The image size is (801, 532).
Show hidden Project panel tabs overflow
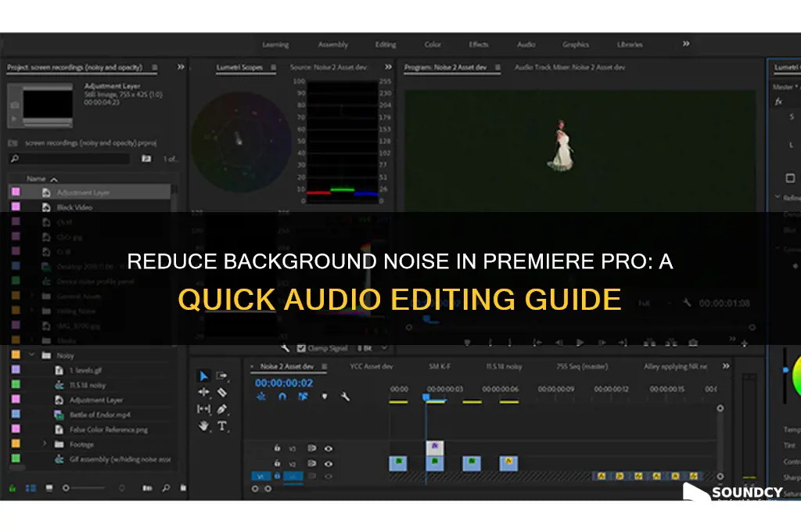coord(181,67)
